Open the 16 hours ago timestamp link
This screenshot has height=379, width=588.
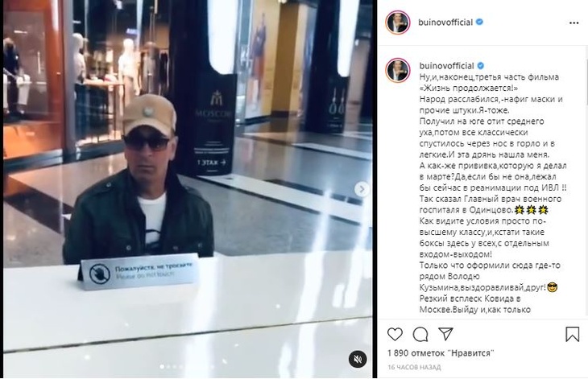414,368
